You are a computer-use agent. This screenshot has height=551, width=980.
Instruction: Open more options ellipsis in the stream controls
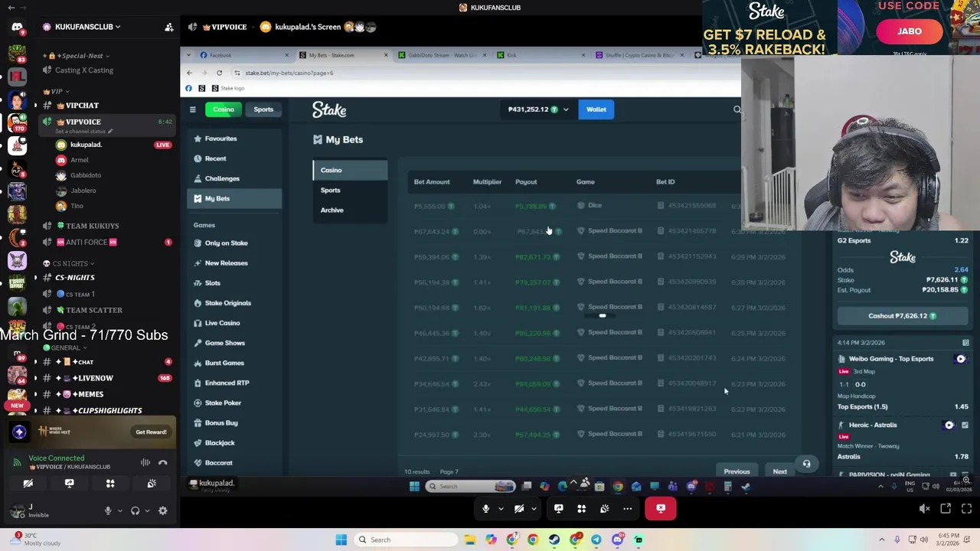coord(627,508)
